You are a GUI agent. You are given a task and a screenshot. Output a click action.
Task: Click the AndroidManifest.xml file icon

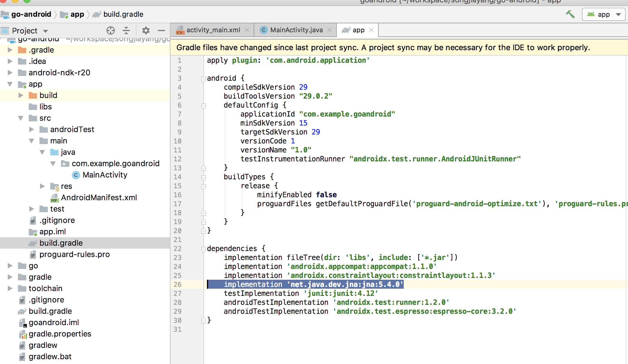54,198
